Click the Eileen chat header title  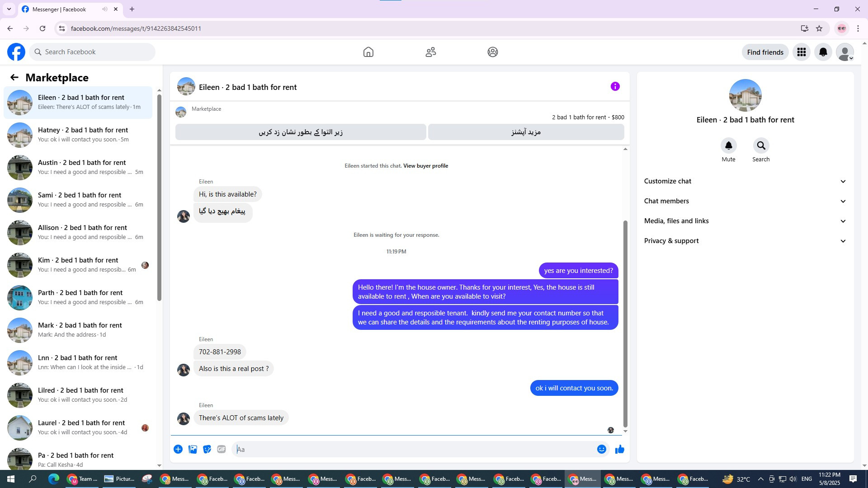click(248, 87)
